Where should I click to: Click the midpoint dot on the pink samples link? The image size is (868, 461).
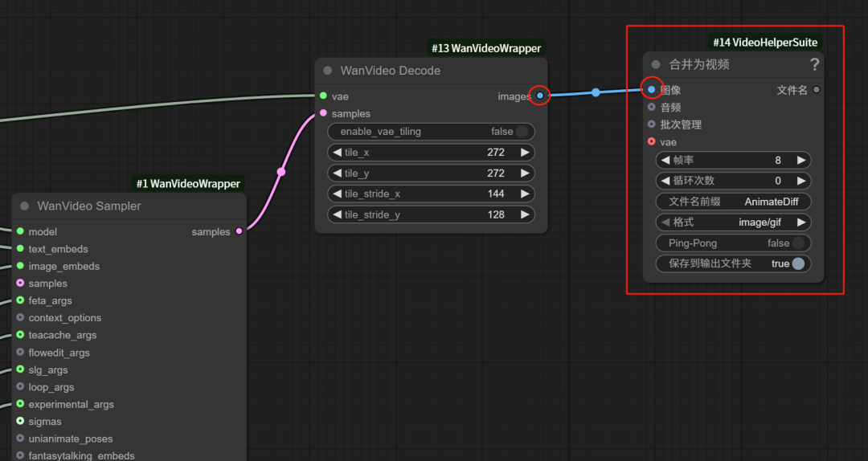point(281,172)
